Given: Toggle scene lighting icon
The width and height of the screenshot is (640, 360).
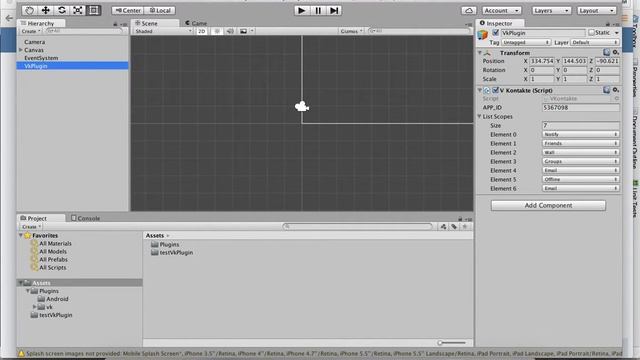Looking at the screenshot, I should click(x=217, y=31).
